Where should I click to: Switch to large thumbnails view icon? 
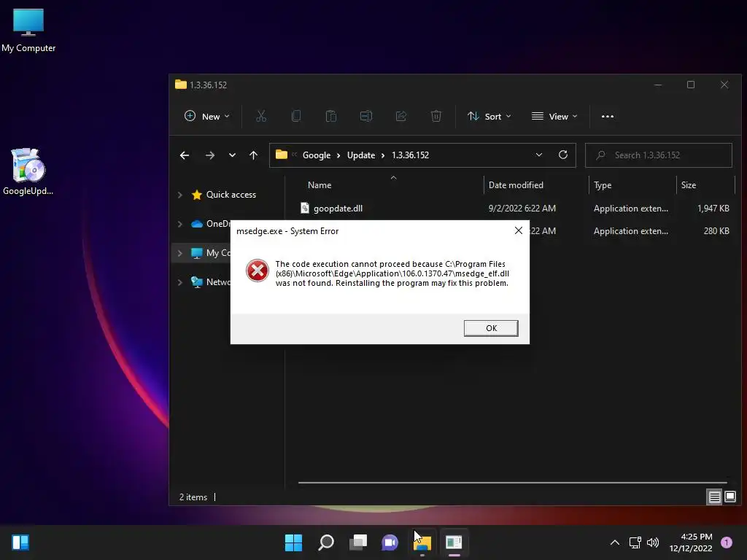pyautogui.click(x=729, y=497)
